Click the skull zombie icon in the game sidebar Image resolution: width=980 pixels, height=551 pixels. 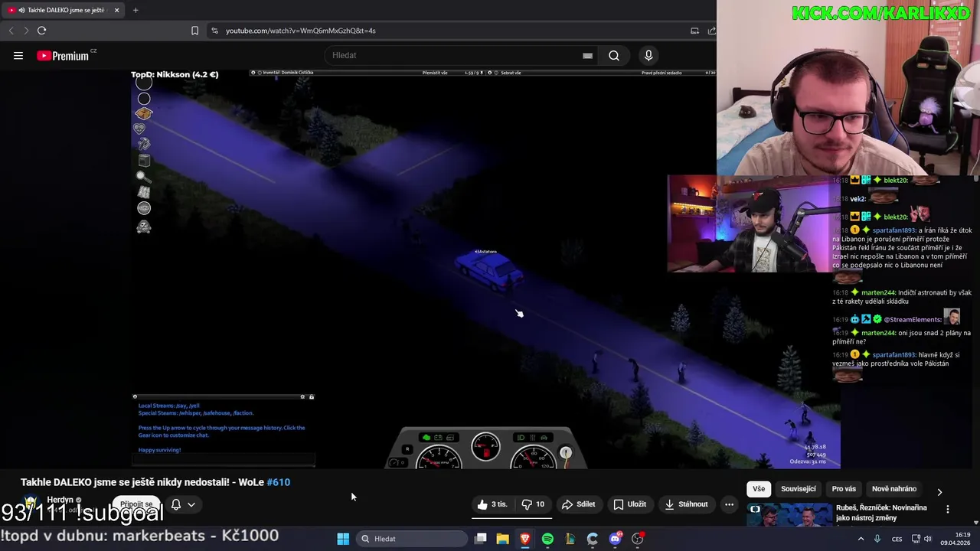(x=144, y=227)
